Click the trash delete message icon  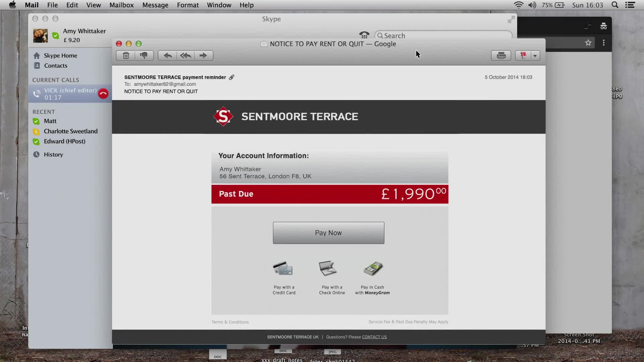pyautogui.click(x=126, y=56)
